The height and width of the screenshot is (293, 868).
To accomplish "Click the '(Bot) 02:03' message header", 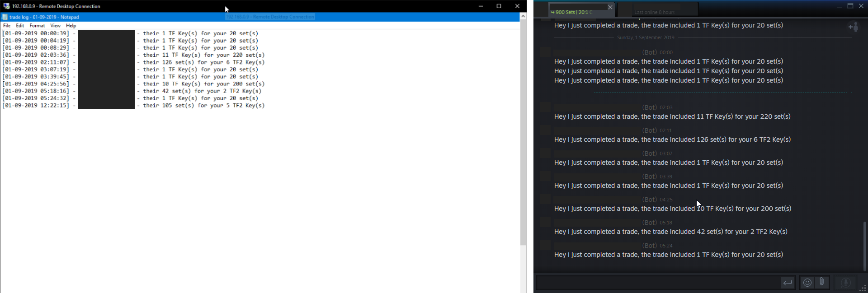I will coord(657,107).
